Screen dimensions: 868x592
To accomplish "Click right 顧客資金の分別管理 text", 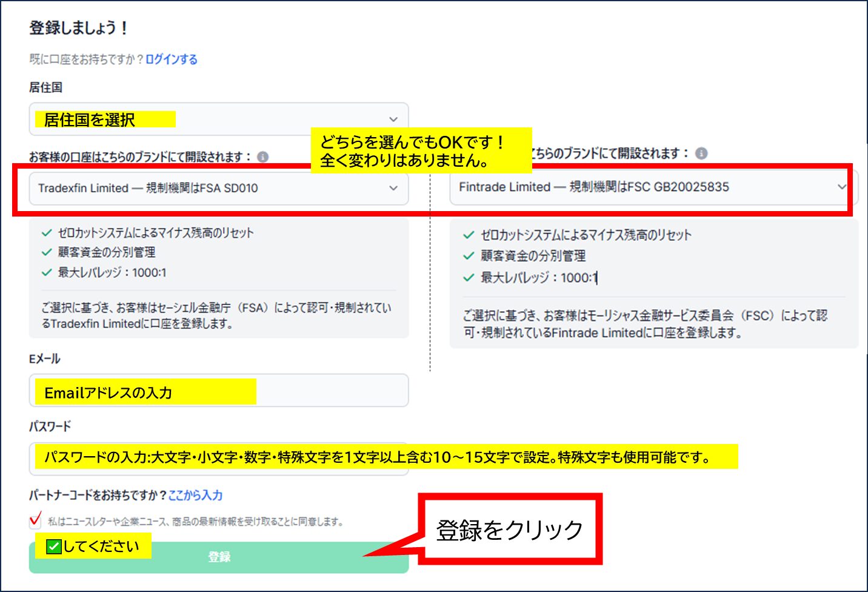I will 533,256.
